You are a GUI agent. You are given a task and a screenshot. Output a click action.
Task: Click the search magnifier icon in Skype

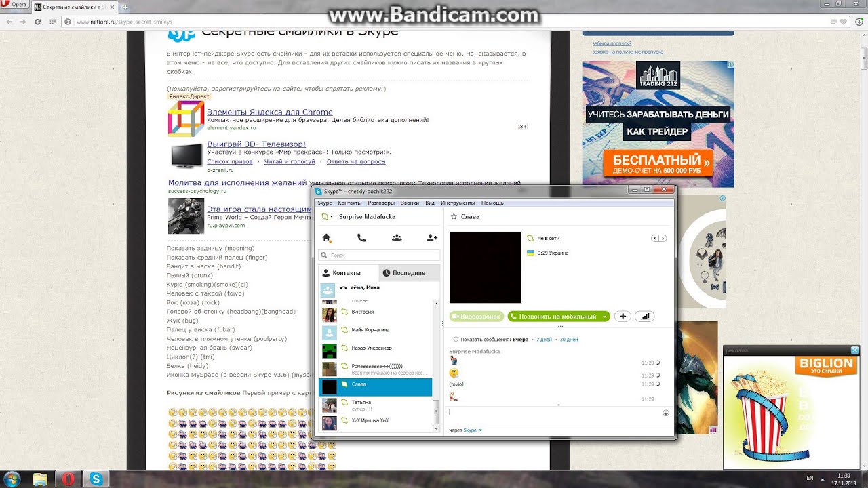[325, 256]
